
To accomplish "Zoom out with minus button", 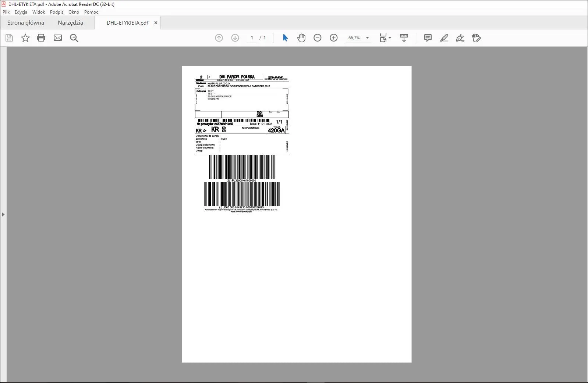I will pyautogui.click(x=318, y=38).
